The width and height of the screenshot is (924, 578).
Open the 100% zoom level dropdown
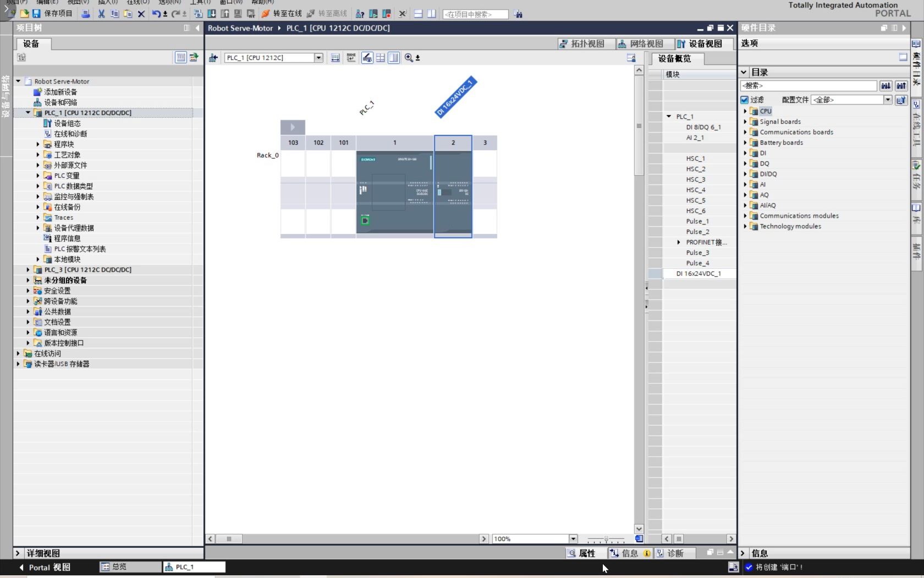pos(573,539)
